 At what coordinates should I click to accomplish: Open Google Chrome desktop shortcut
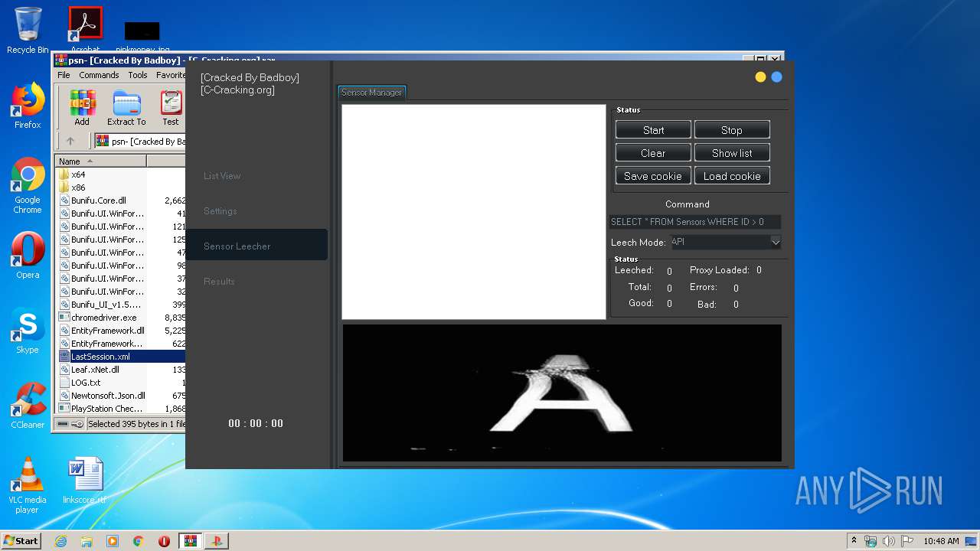(28, 185)
